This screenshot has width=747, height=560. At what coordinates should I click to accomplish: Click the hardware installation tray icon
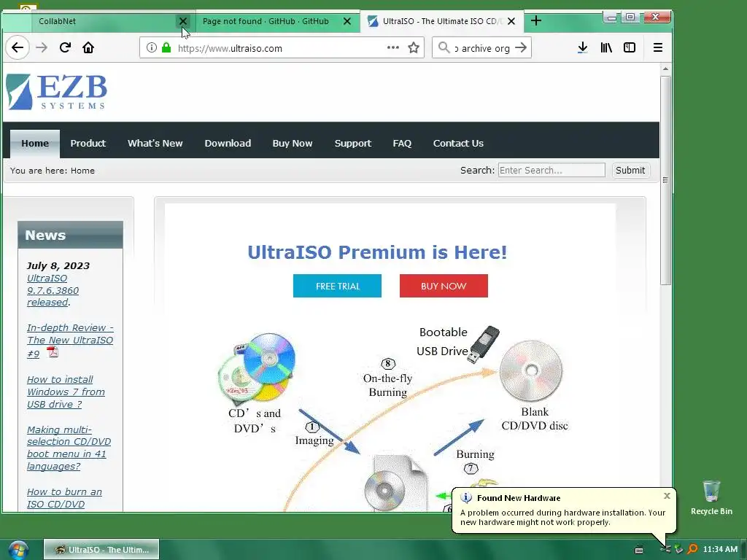[665, 550]
